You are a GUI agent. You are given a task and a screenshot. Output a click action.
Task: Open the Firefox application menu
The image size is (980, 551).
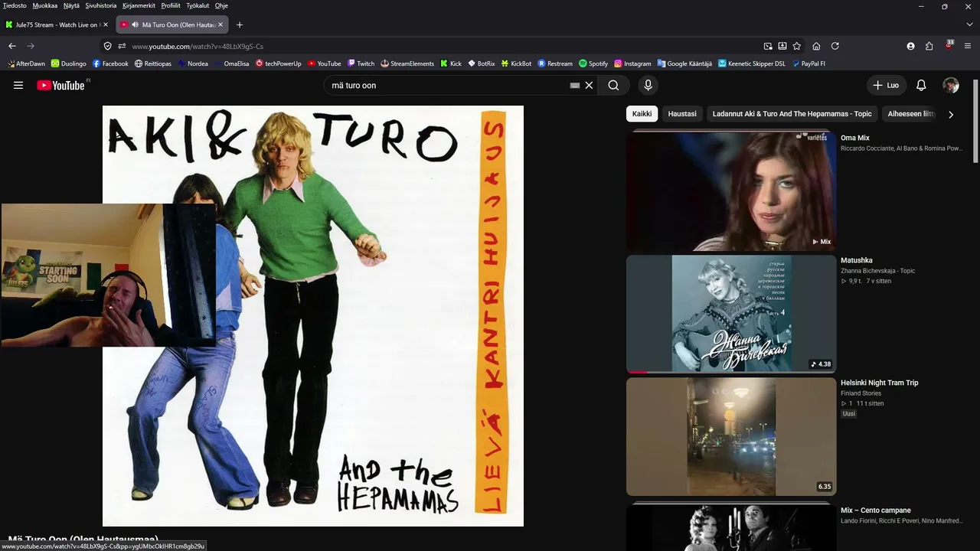[x=969, y=46]
